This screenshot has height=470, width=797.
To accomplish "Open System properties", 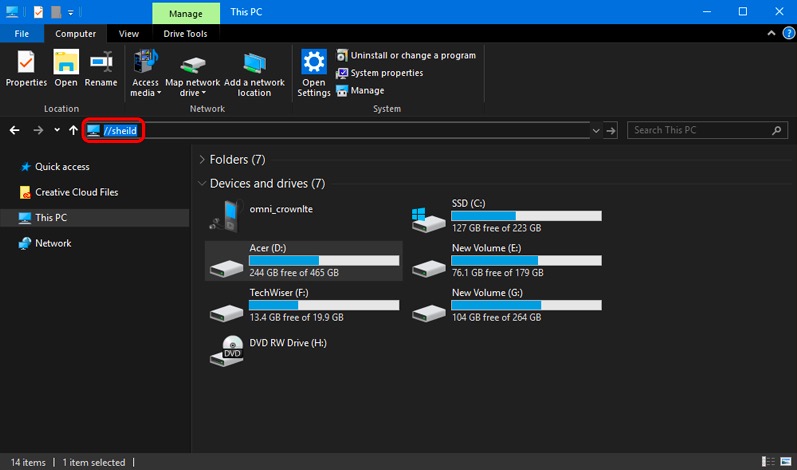I will (380, 73).
